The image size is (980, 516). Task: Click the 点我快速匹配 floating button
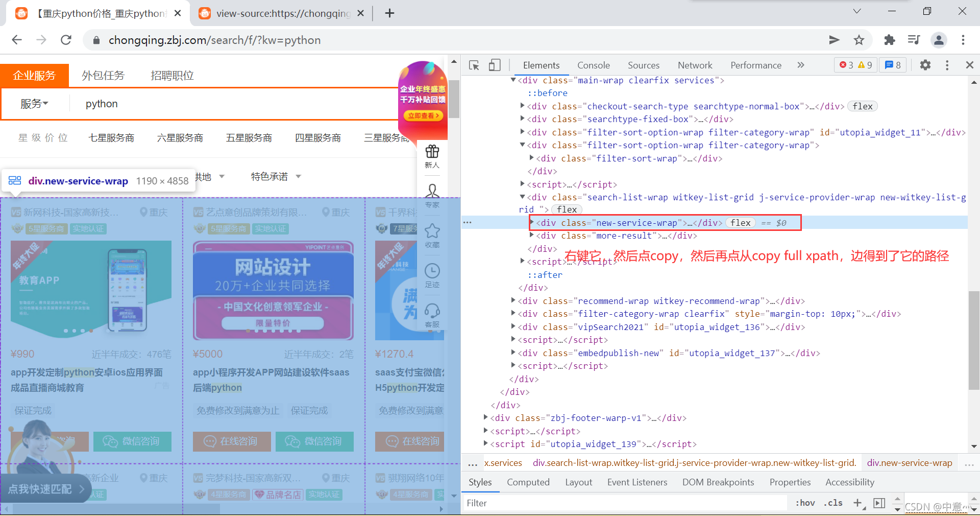(46, 489)
